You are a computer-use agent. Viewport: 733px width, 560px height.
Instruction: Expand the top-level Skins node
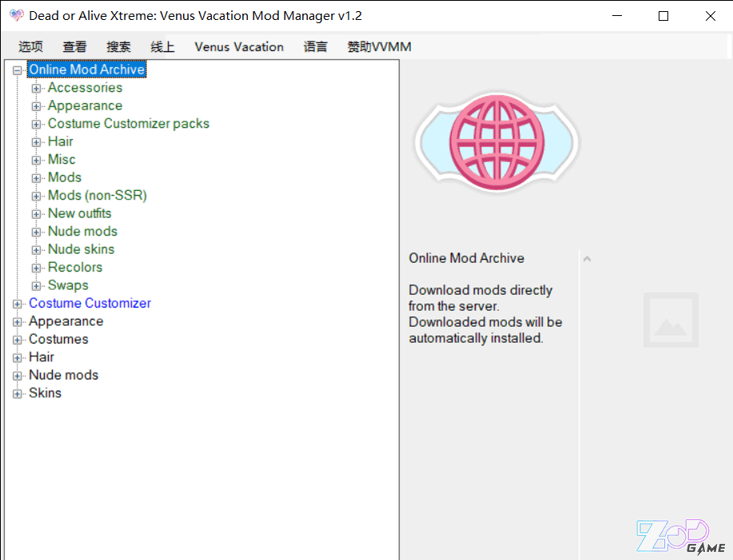tap(18, 394)
